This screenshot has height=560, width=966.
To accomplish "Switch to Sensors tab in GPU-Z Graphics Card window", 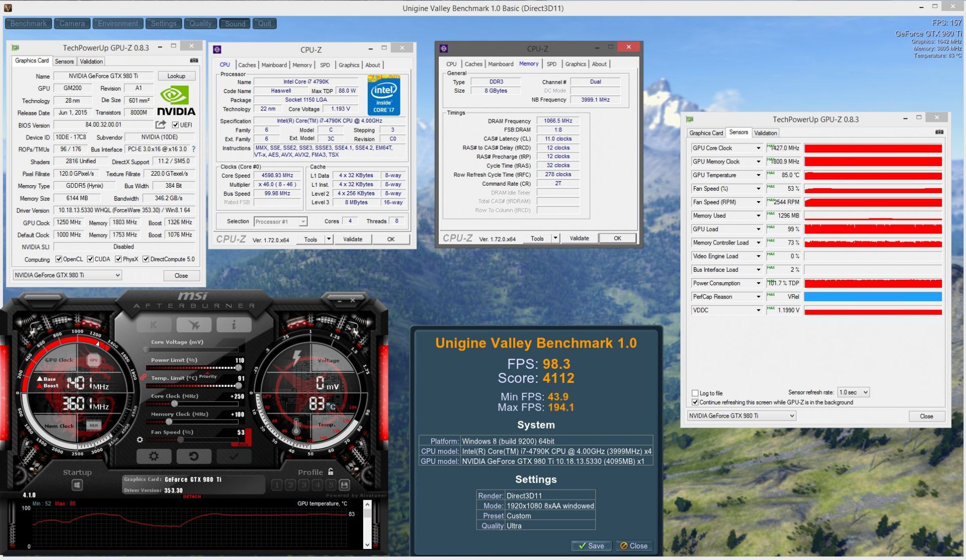I will 64,61.
